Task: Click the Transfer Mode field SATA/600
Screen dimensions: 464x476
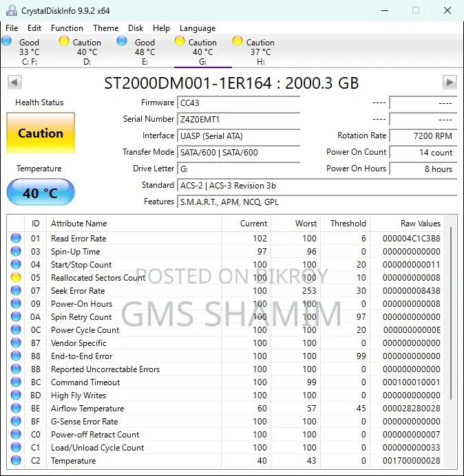Action: click(x=238, y=152)
